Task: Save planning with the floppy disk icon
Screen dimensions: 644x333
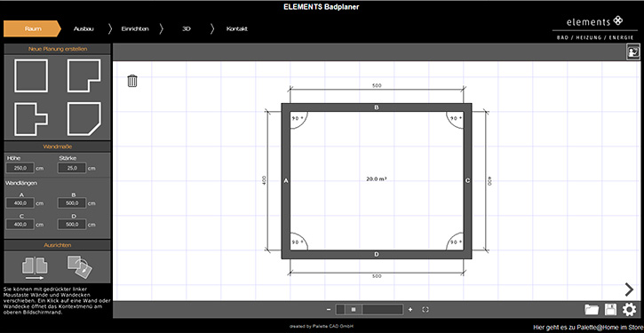Action: 611,310
